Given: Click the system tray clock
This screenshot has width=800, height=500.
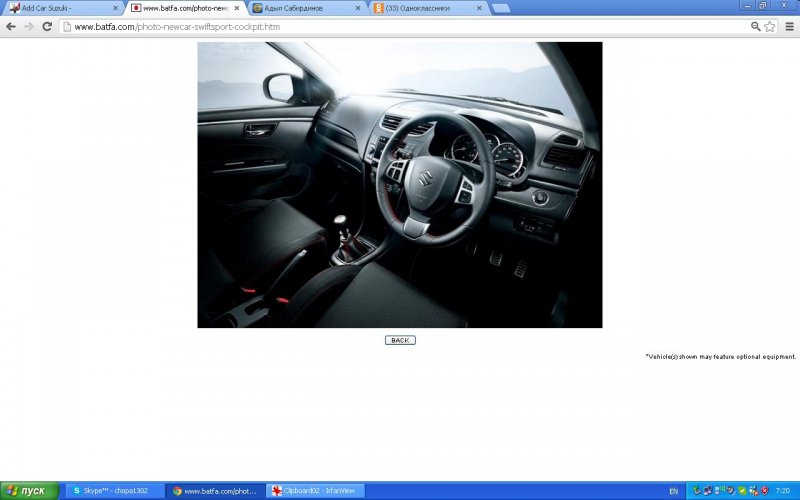Looking at the screenshot, I should coord(782,491).
